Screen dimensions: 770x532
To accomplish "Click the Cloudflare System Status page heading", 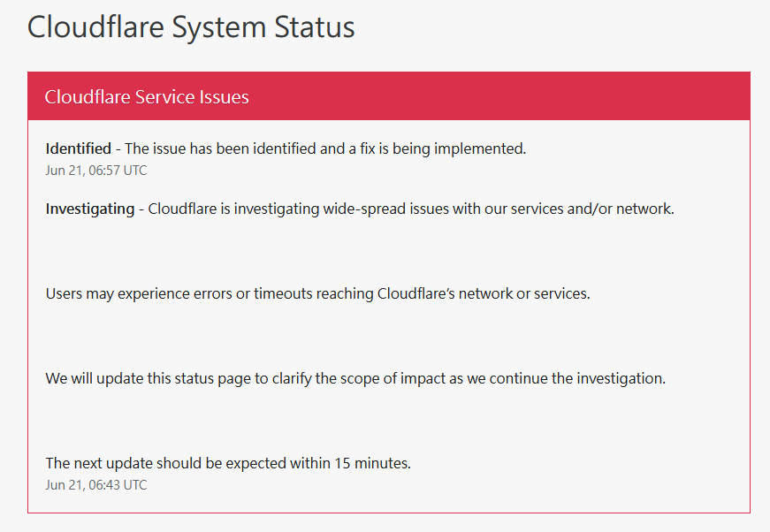I will point(191,27).
